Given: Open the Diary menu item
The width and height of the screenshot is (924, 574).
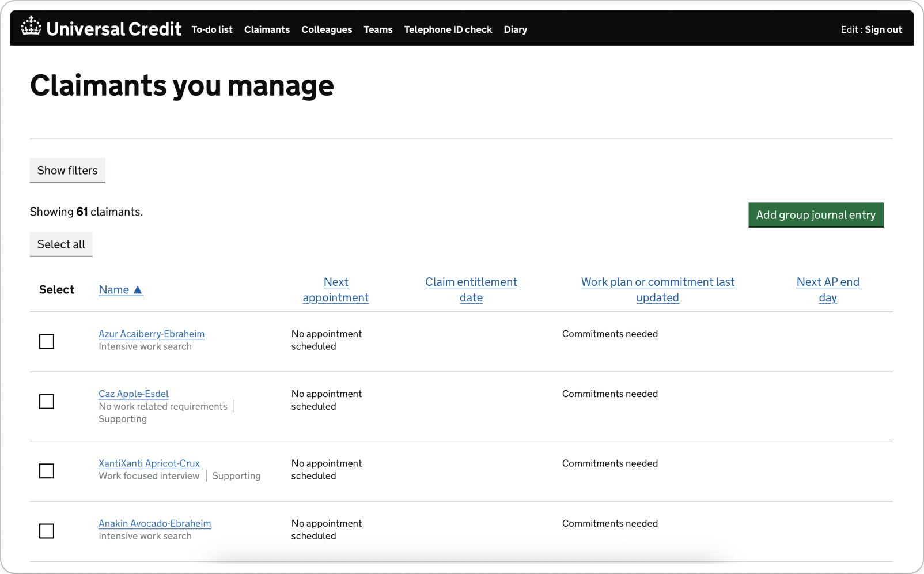Looking at the screenshot, I should point(516,29).
